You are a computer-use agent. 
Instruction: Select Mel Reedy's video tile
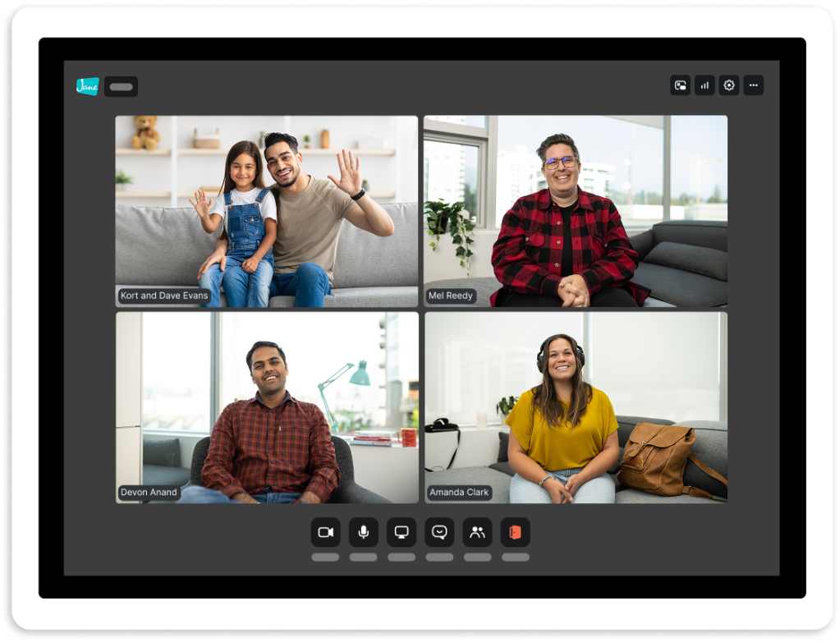tap(574, 209)
